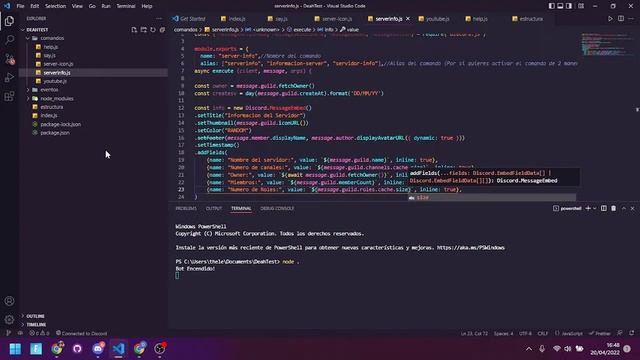Open terminal launch profile dropdown arrow
The width and height of the screenshot is (640, 360).
tap(594, 209)
